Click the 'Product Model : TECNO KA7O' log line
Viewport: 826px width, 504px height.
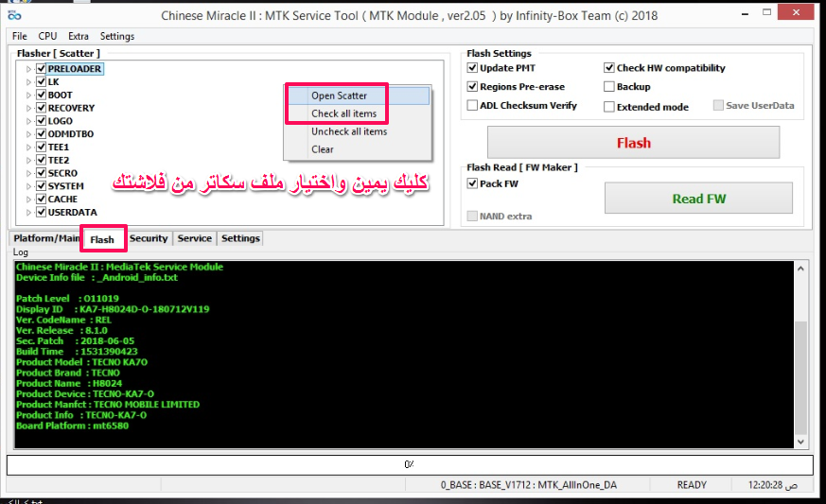tap(81, 362)
